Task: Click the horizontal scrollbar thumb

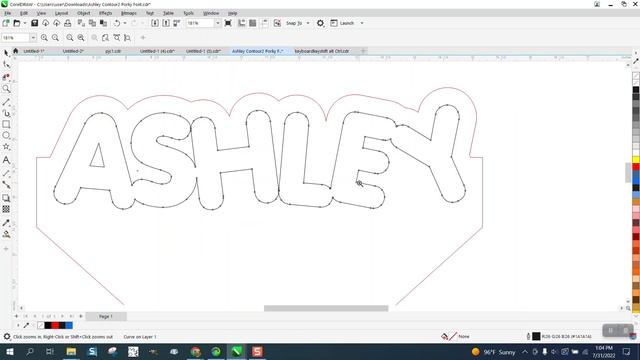Action: click(x=326, y=308)
